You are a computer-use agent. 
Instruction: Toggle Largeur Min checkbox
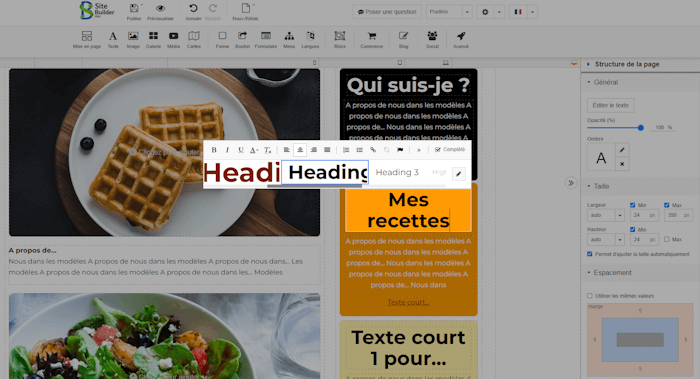633,205
